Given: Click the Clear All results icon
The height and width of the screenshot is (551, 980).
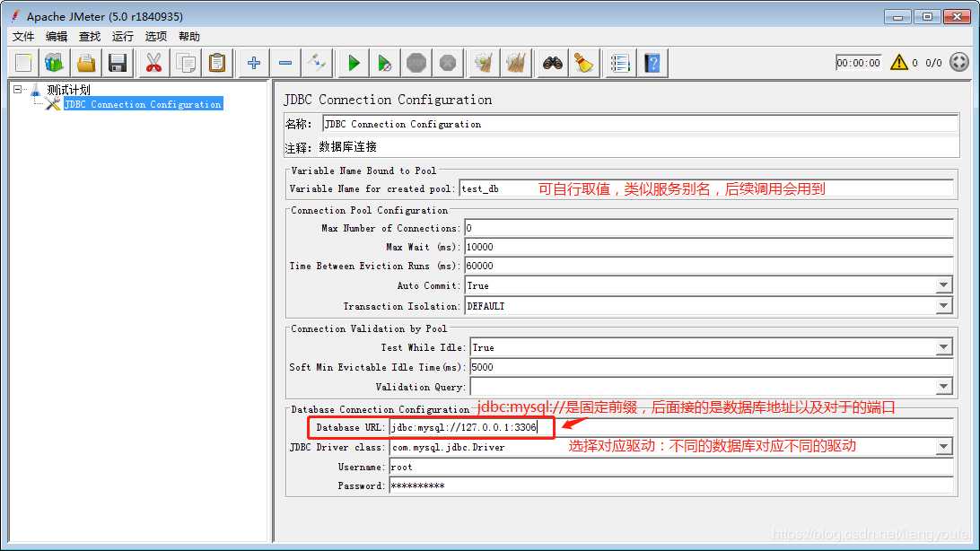Looking at the screenshot, I should [516, 63].
